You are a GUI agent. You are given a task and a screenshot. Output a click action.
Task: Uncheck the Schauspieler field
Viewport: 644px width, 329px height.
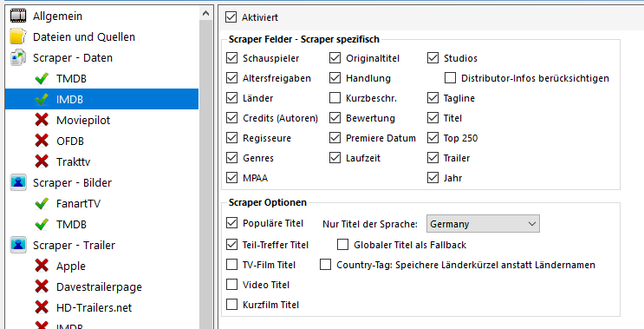click(232, 58)
